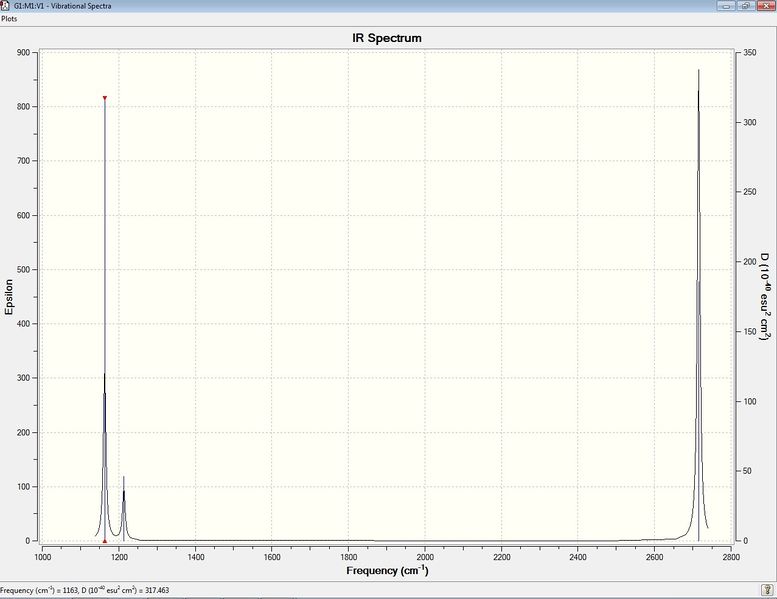Click the 500 tick label on Epsilon axis
Screen dimensions: 777x599
click(23, 270)
